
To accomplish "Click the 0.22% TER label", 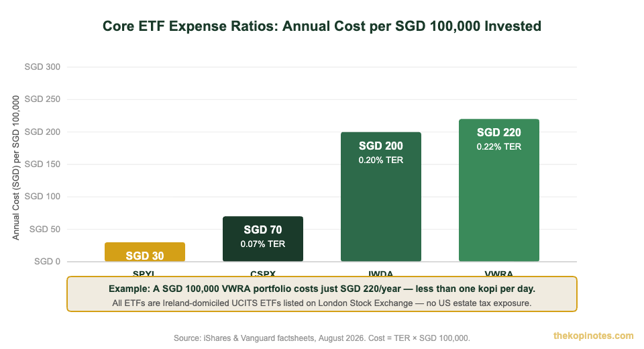I will tap(499, 146).
